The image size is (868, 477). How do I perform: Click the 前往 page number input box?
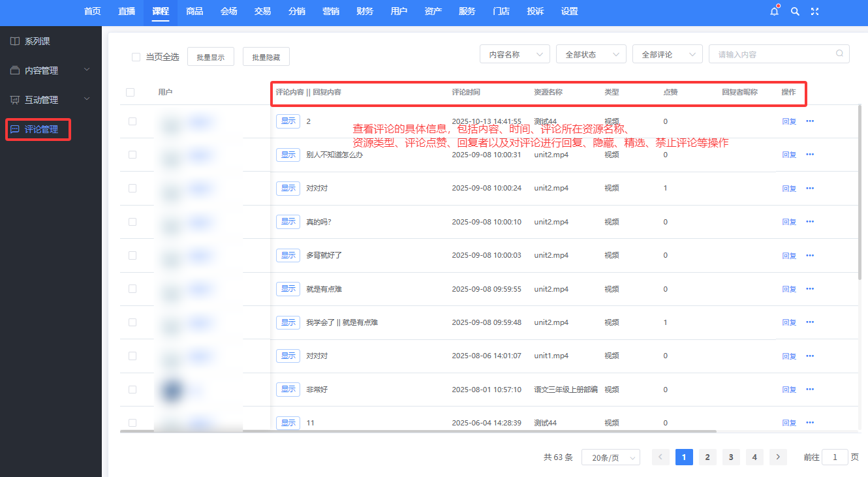coord(835,457)
